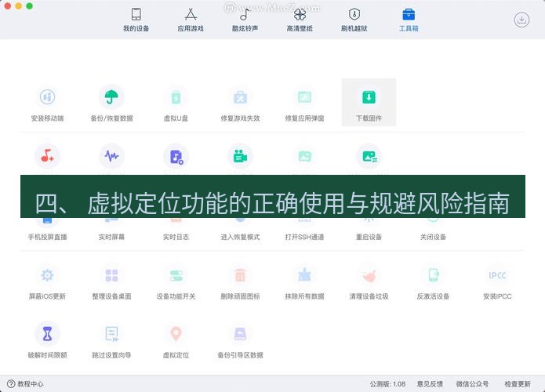The height and width of the screenshot is (392, 545).
Task: Open the 备份/恢复数据 umbrella icon
Action: [111, 97]
